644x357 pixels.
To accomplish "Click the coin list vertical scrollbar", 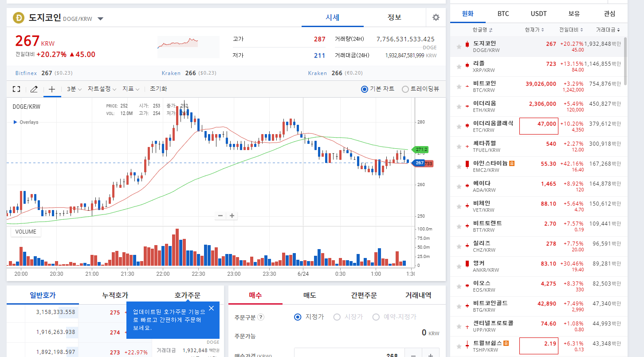I will pyautogui.click(x=625, y=61).
